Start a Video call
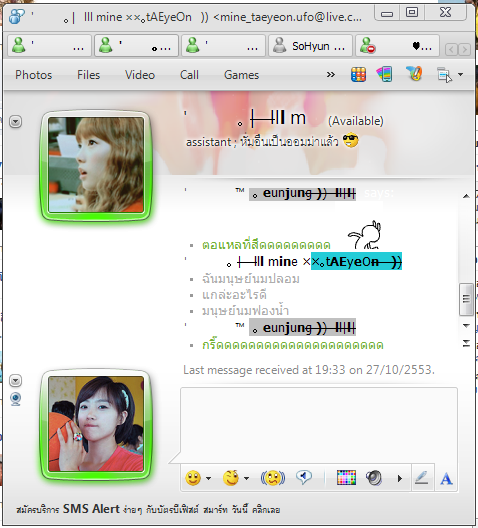The image size is (478, 528). tap(140, 75)
